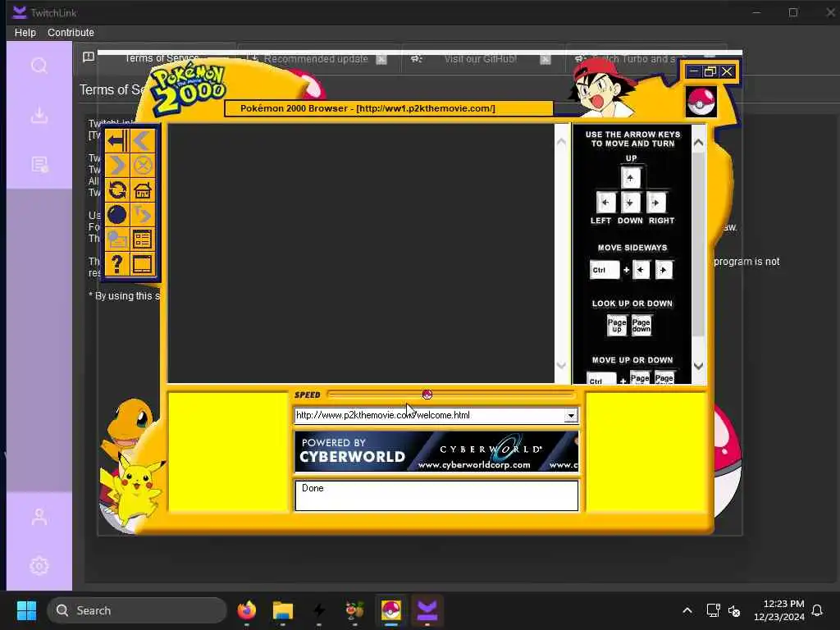Click the Up arrow key graphic

[631, 177]
